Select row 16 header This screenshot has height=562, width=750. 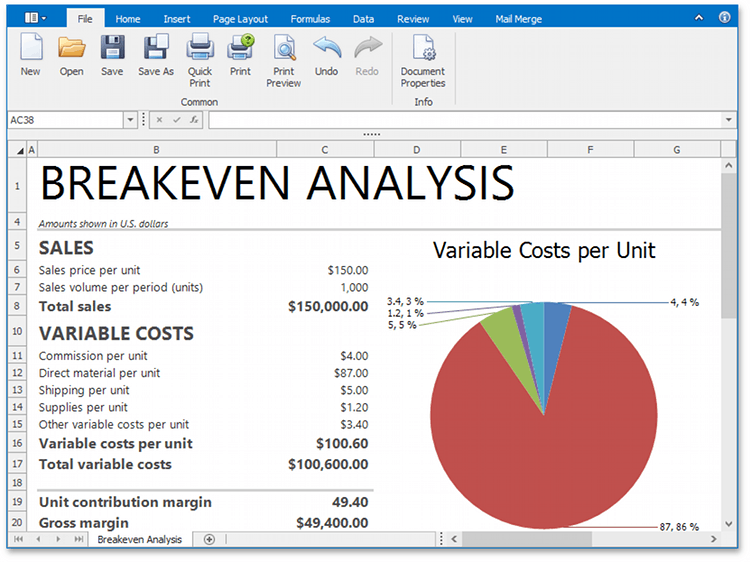click(x=17, y=443)
